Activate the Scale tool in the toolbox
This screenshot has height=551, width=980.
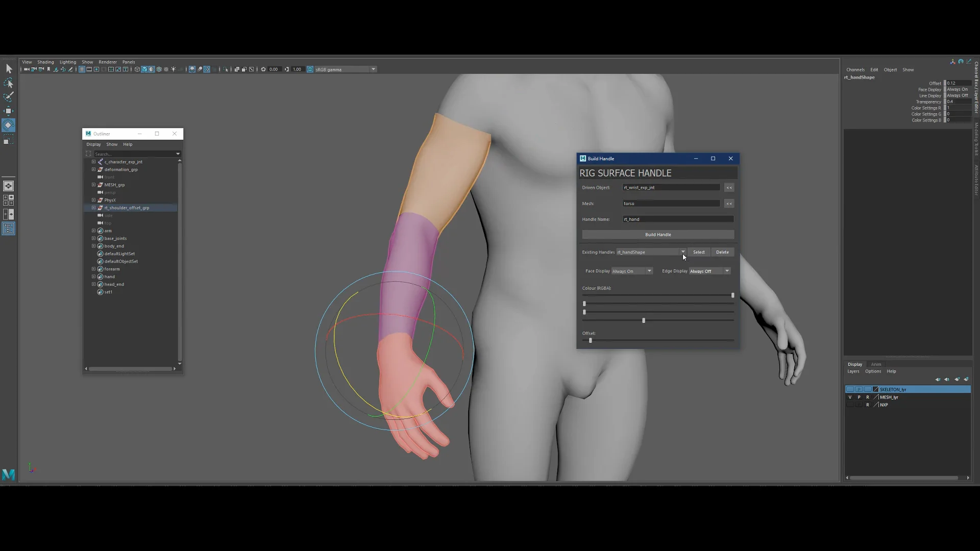[9, 140]
